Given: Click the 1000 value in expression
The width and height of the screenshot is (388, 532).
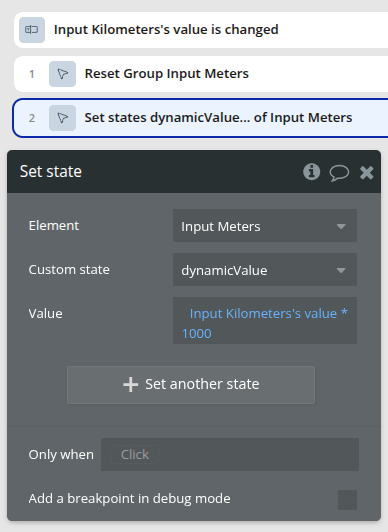Looking at the screenshot, I should (x=197, y=334).
